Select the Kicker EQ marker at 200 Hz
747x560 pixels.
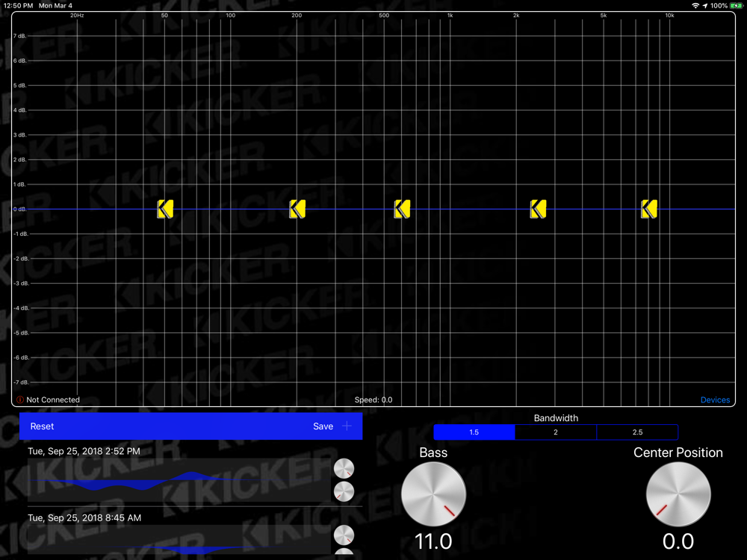click(297, 209)
